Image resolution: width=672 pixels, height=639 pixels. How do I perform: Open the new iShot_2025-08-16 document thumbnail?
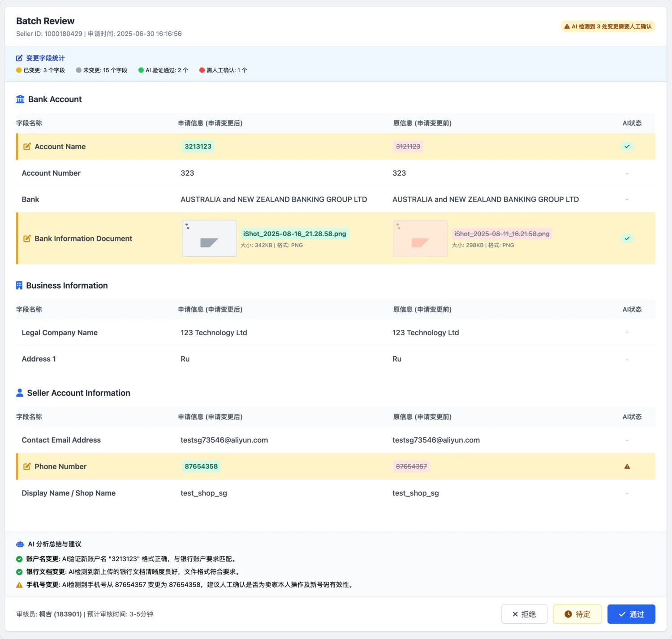[x=209, y=238]
